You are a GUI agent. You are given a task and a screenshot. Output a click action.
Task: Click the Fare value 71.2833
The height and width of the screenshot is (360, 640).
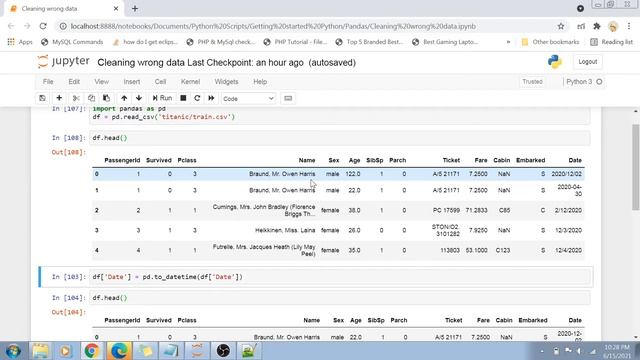pyautogui.click(x=476, y=210)
